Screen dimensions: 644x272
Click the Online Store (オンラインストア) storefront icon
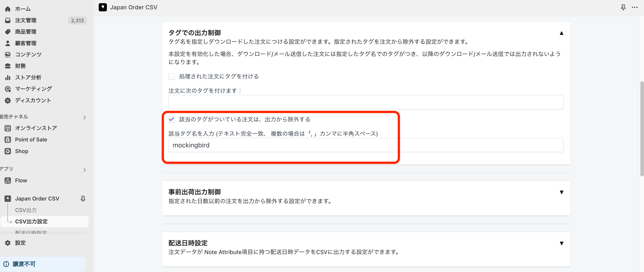point(8,128)
